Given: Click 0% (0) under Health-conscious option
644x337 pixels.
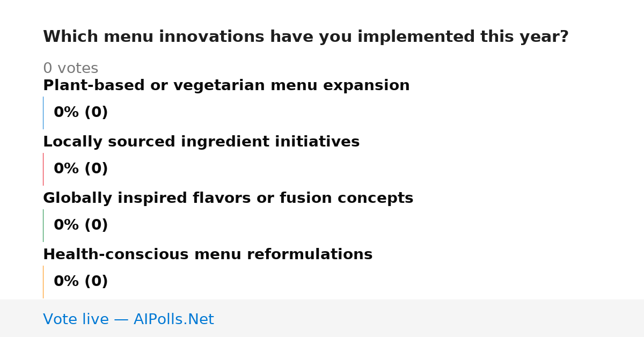Looking at the screenshot, I should [x=80, y=282].
